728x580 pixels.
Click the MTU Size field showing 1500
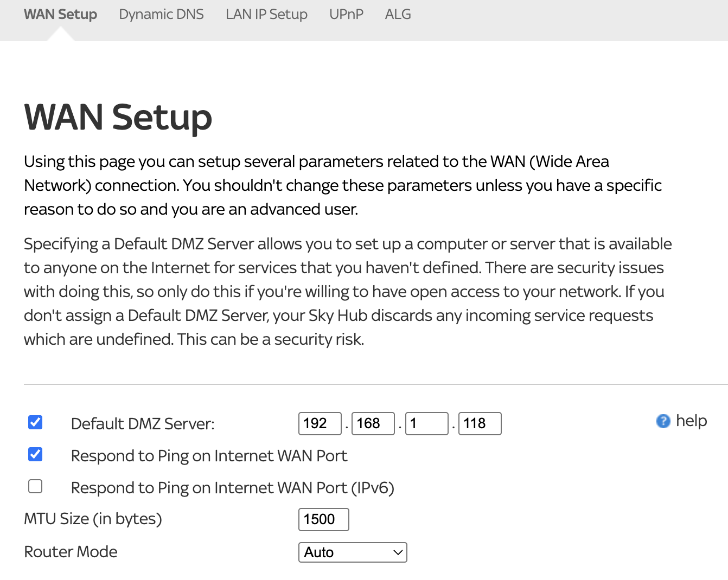pos(323,519)
